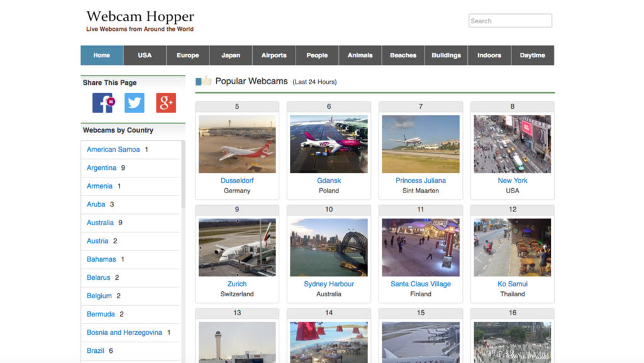
Task: Click the 'Webcams by Country' heading
Action: coord(118,130)
